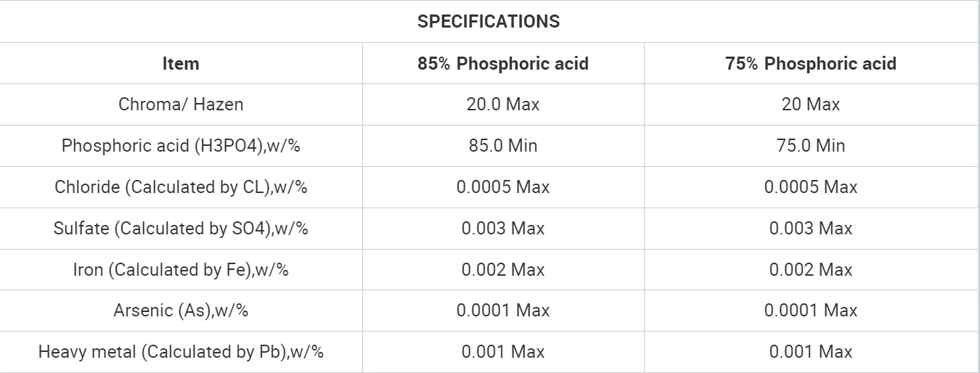Click the 75.0 Min value
The width and height of the screenshot is (980, 373).
click(810, 146)
